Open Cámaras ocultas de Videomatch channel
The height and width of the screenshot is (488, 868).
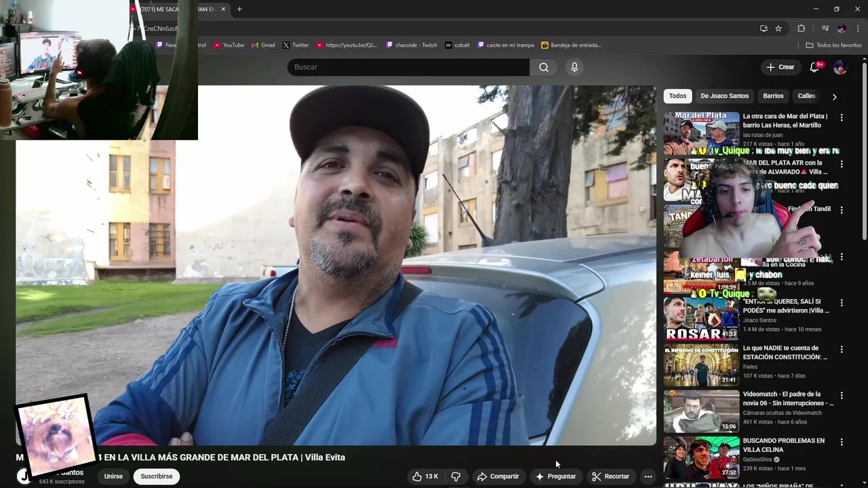pos(782,413)
